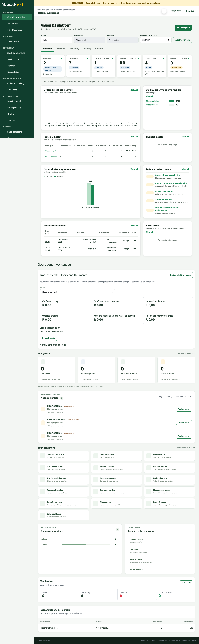The image size is (199, 644).
Task: Open the Scope dropdown set to Global
Action: (x=56, y=40)
